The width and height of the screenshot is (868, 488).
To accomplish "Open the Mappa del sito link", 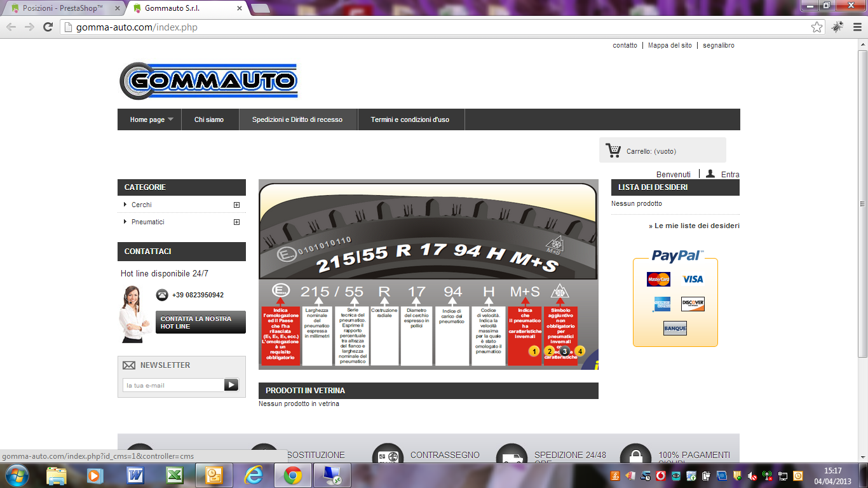I will (670, 46).
